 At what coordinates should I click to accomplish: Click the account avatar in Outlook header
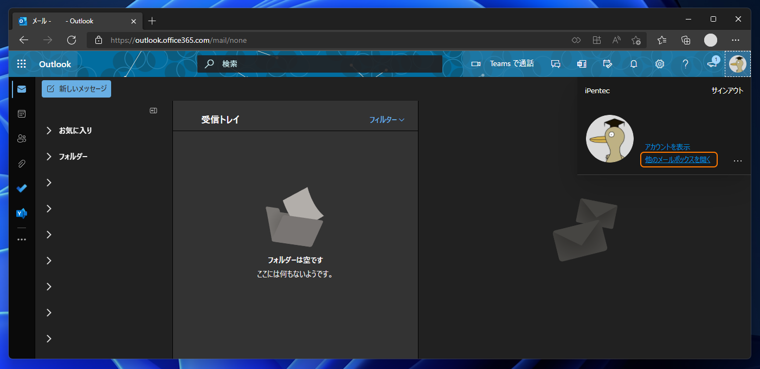point(738,64)
